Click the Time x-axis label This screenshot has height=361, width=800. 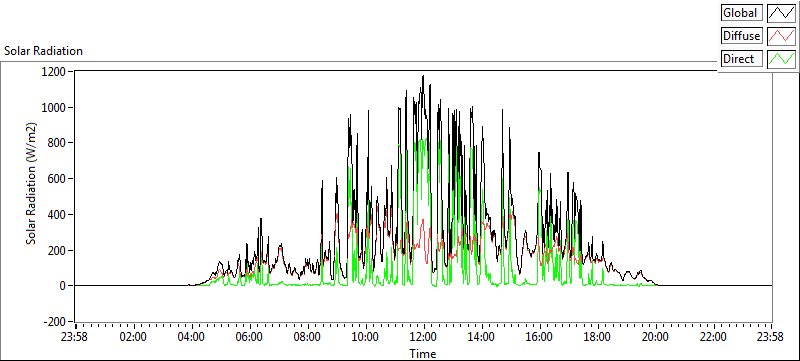coord(422,353)
